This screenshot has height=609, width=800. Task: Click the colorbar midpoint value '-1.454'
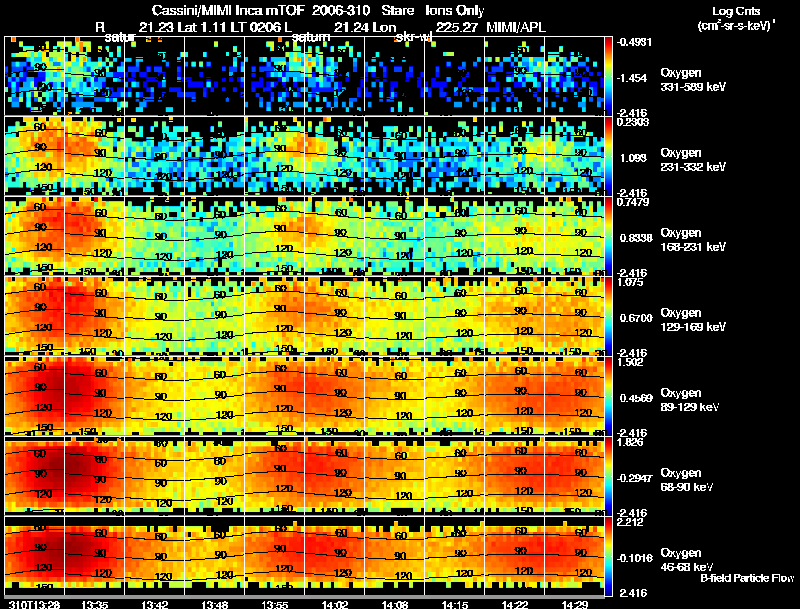pos(632,78)
